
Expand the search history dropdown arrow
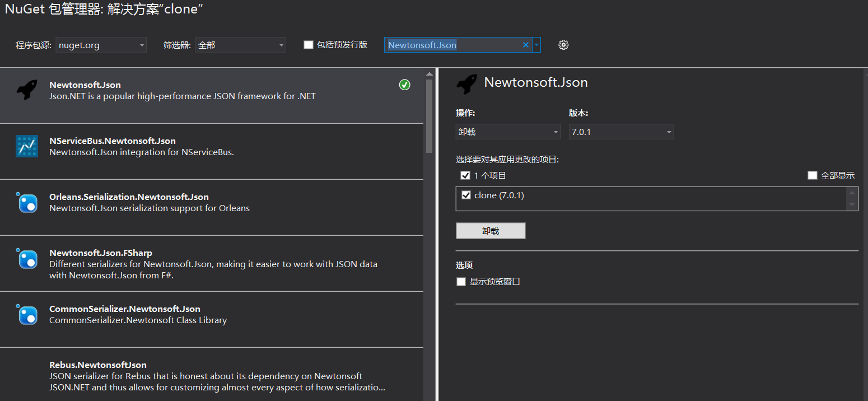(x=536, y=45)
